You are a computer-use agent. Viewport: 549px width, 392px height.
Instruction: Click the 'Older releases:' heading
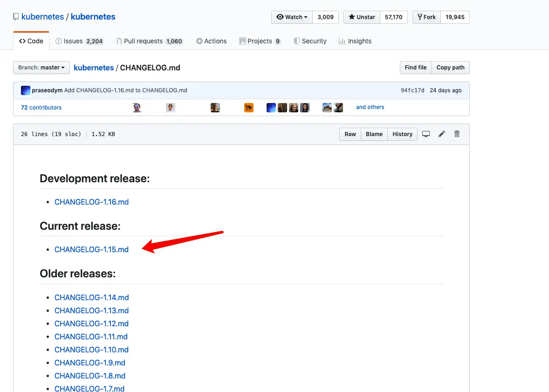pos(77,273)
